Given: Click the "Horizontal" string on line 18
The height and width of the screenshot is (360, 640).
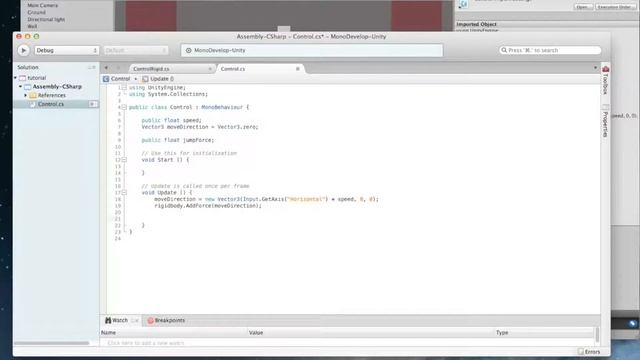Looking at the screenshot, I should 307,199.
